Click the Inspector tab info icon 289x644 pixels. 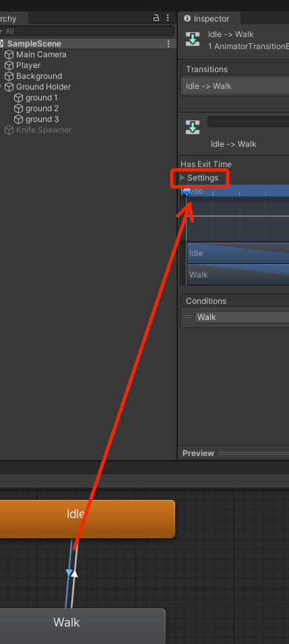[x=187, y=18]
